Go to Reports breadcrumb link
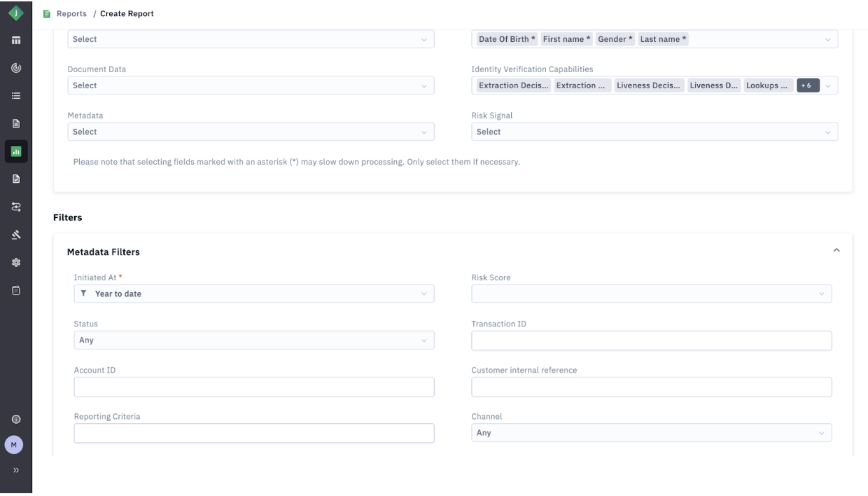 coord(71,14)
